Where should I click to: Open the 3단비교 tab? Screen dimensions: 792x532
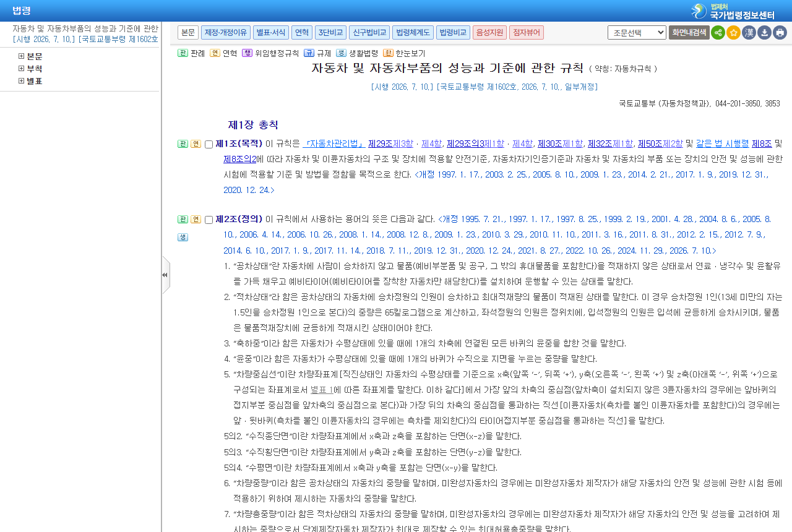click(x=330, y=32)
